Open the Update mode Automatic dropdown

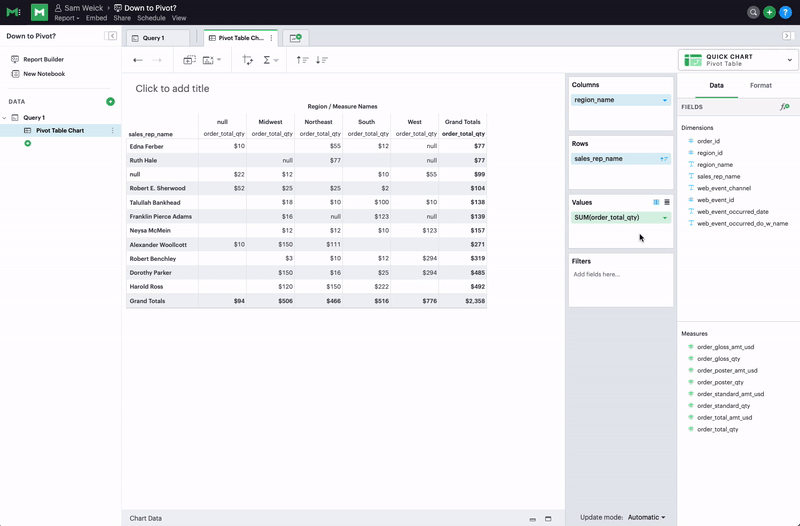pos(646,517)
